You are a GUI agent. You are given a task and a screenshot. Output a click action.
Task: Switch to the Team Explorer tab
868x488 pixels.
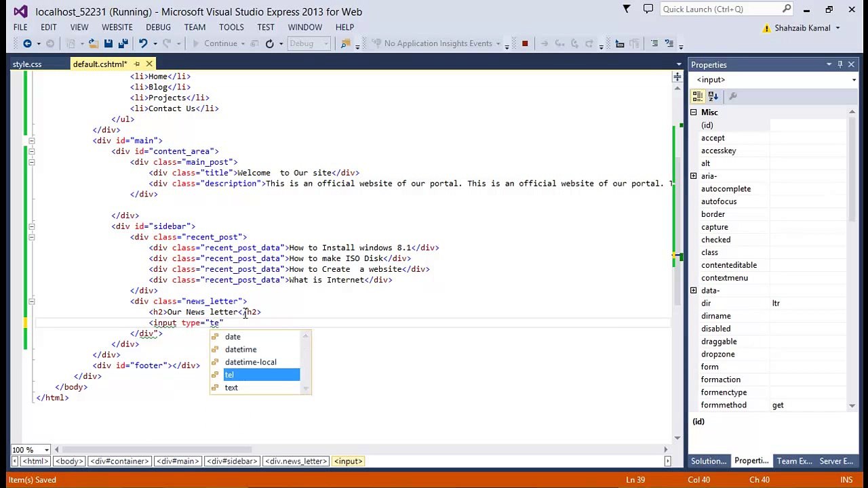click(794, 461)
